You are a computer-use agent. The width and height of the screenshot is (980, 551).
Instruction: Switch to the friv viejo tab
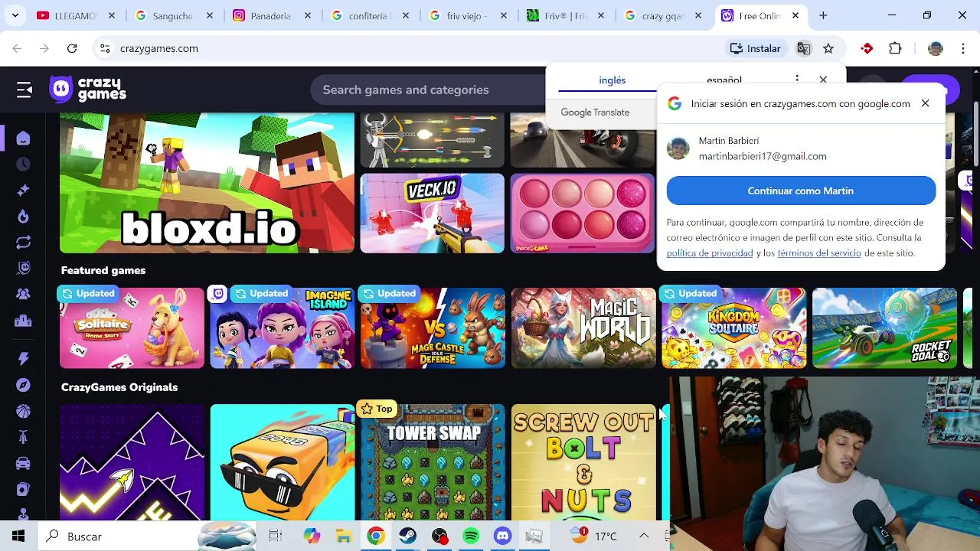click(469, 15)
